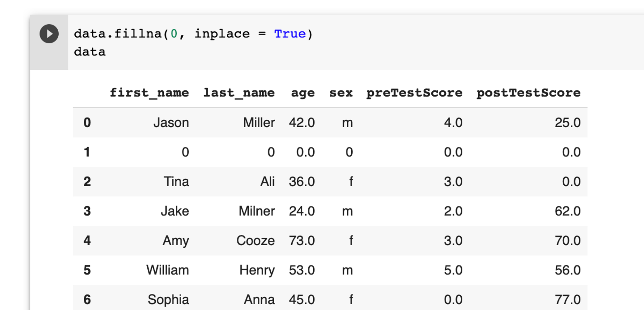Click the cell containing Milner

tap(256, 211)
